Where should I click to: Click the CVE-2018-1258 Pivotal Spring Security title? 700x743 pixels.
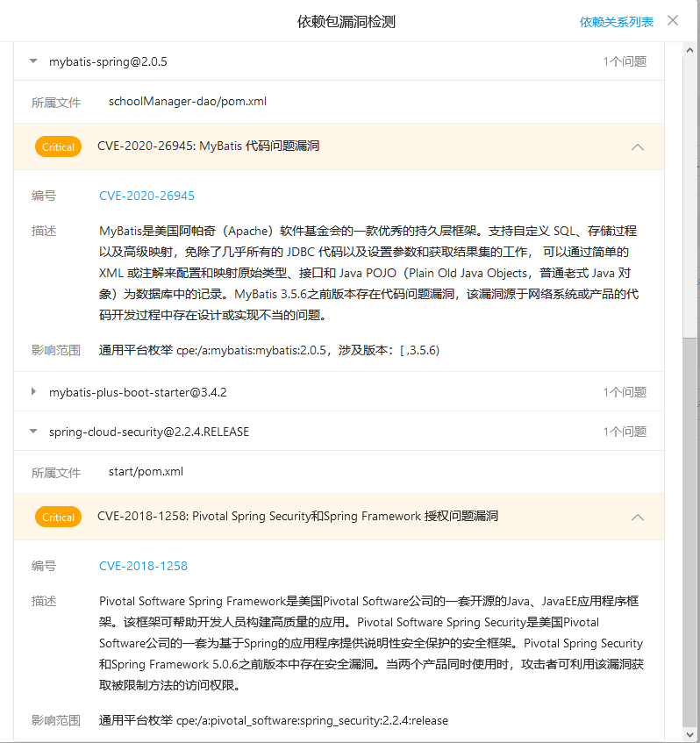(297, 516)
